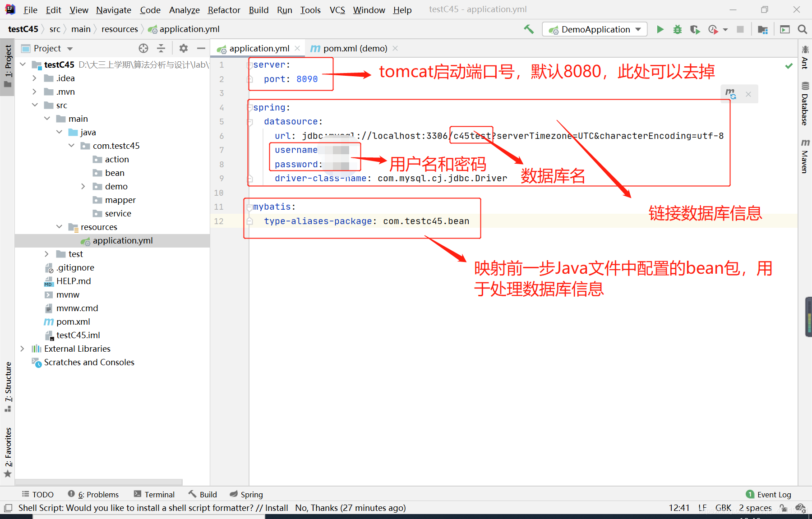812x519 pixels.
Task: Open the Spring tool window
Action: click(246, 495)
